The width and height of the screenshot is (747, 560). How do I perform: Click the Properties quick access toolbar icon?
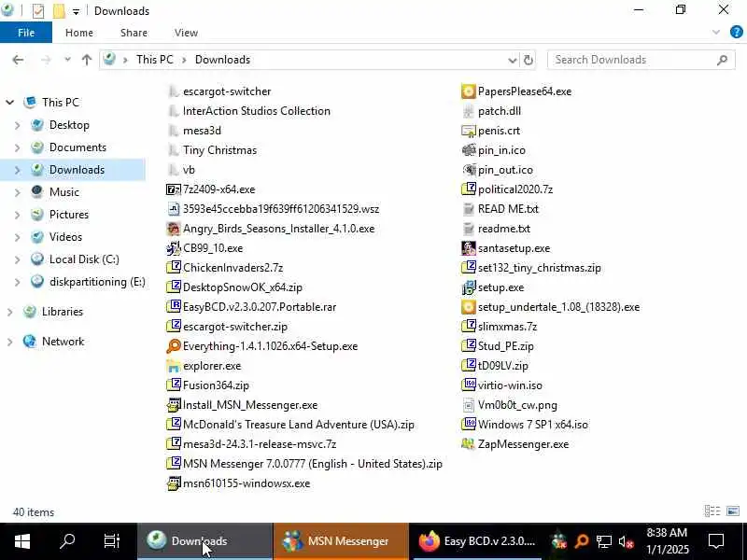38,10
